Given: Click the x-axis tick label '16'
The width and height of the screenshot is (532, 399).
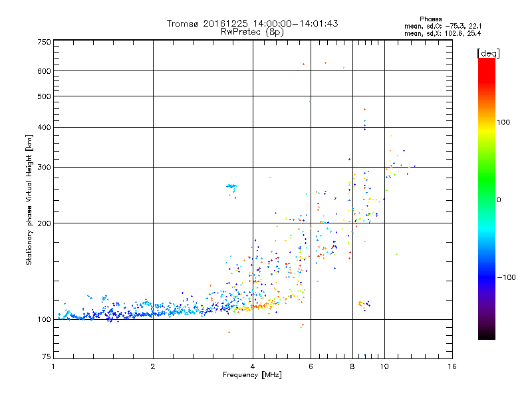Looking at the screenshot, I should (452, 366).
